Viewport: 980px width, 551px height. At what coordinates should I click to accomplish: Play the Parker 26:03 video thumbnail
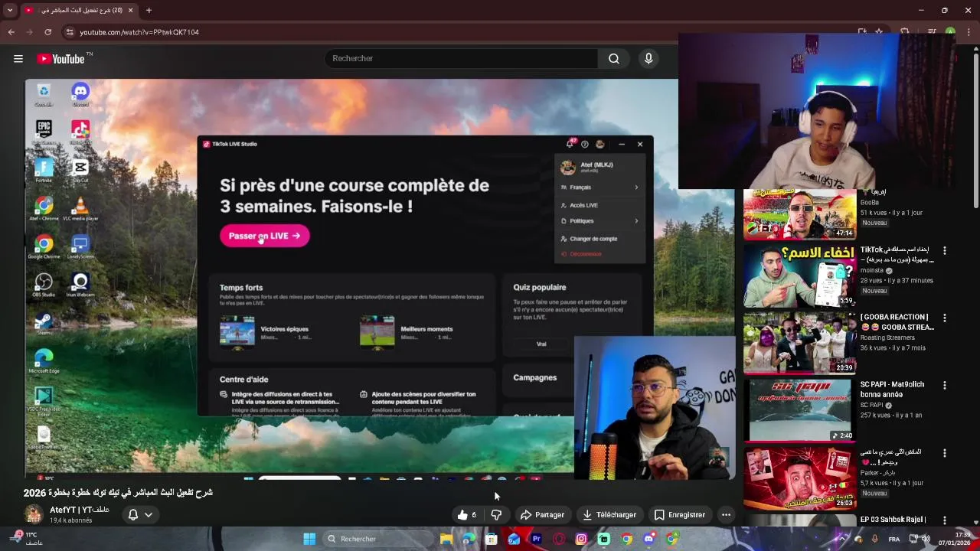(x=799, y=478)
